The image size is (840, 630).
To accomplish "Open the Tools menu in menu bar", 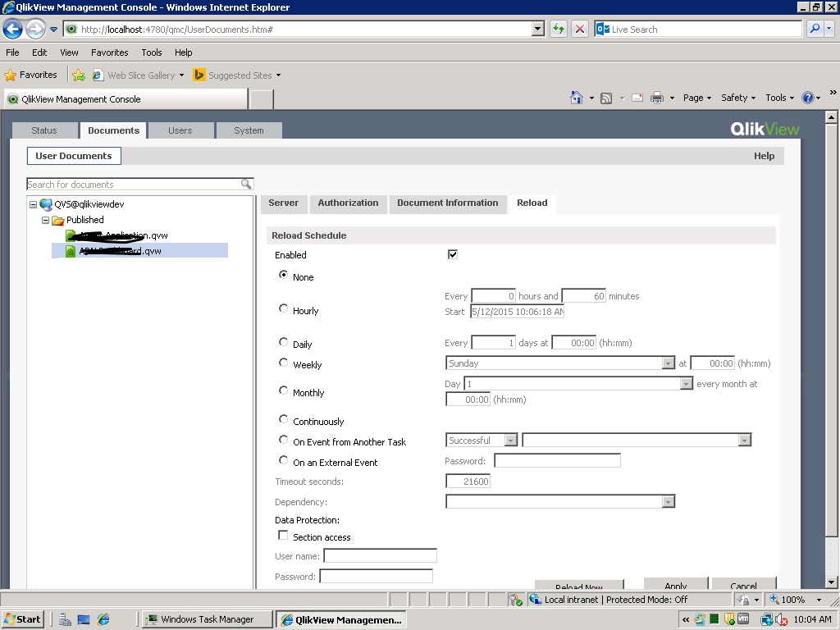I will click(x=151, y=52).
